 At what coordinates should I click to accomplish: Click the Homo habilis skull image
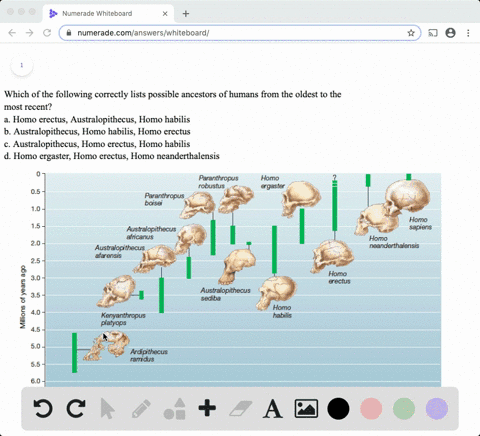[x=276, y=292]
